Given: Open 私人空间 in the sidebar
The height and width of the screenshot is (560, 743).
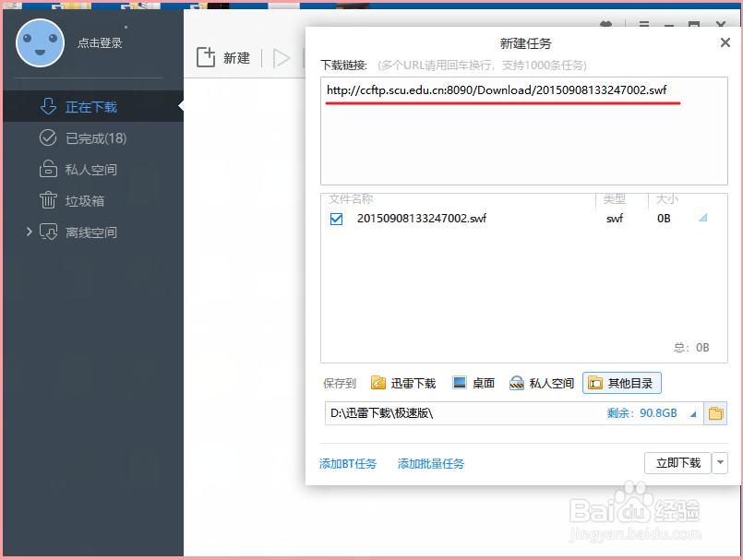Looking at the screenshot, I should pyautogui.click(x=93, y=169).
